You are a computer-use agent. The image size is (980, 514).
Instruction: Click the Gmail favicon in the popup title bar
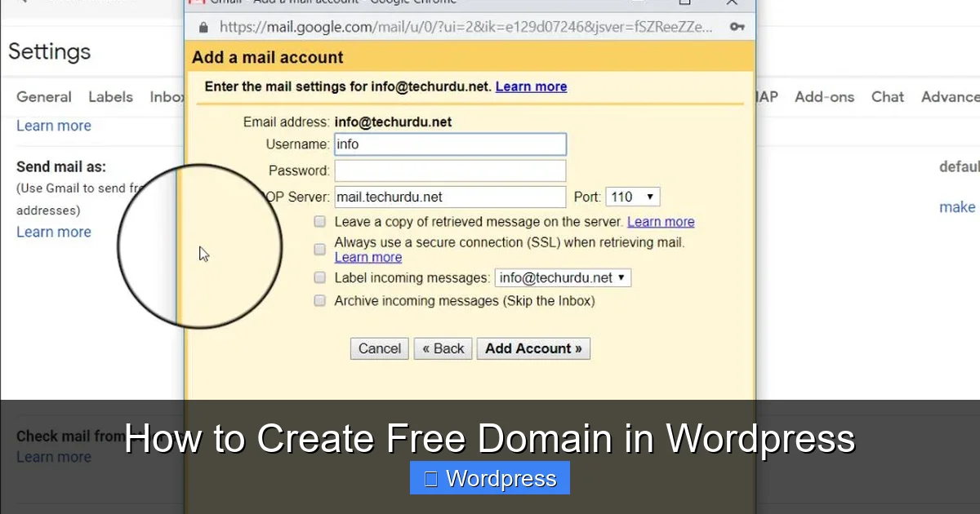195,2
